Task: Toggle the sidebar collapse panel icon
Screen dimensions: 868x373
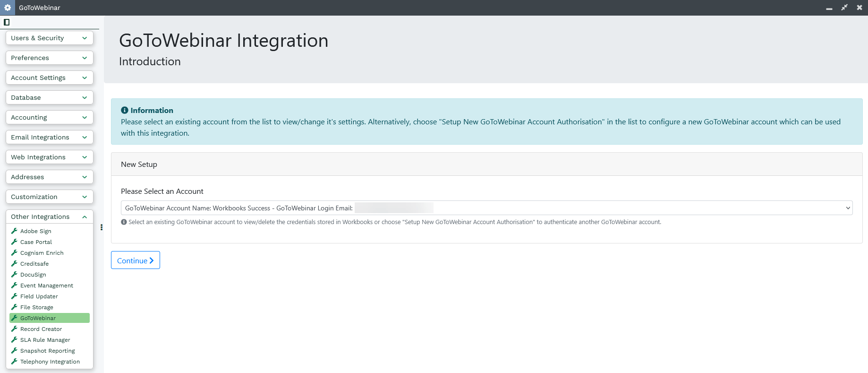Action: pyautogui.click(x=7, y=22)
